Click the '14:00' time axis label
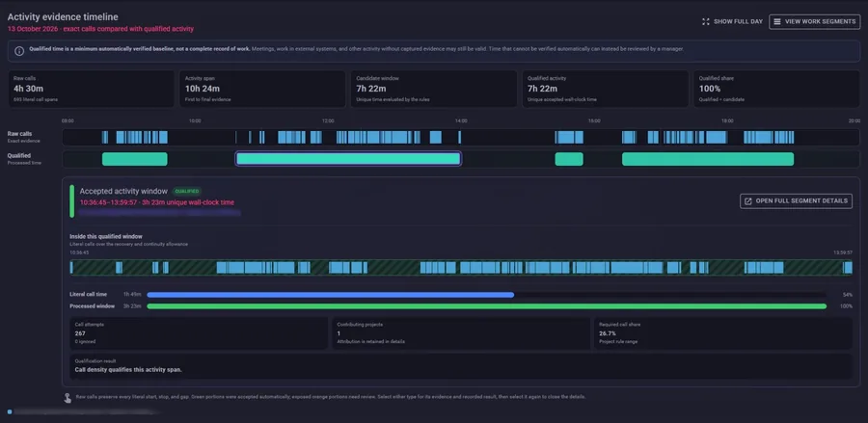 click(x=461, y=120)
